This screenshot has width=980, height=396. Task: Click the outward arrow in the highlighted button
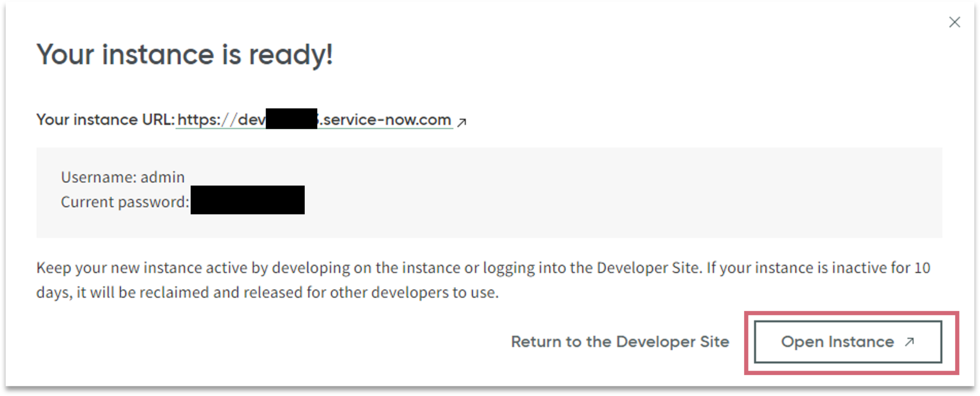pyautogui.click(x=908, y=342)
